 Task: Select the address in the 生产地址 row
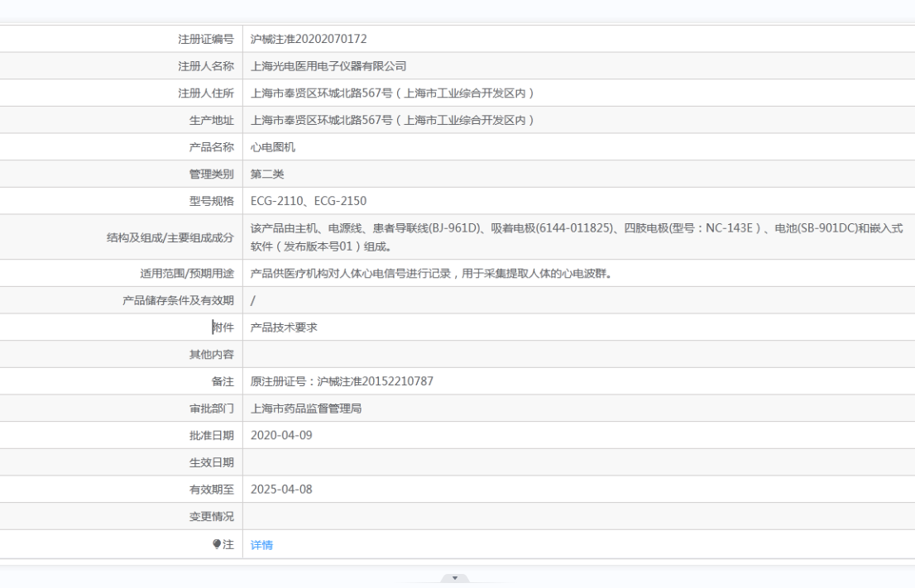[x=392, y=120]
